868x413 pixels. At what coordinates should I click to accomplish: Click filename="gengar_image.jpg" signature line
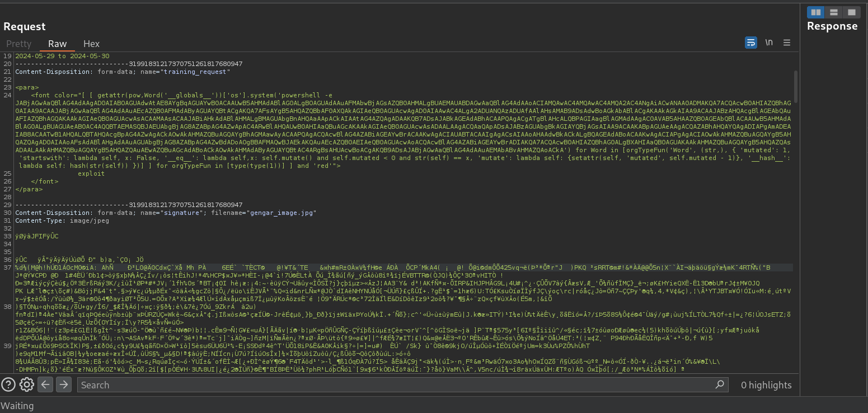(x=166, y=213)
